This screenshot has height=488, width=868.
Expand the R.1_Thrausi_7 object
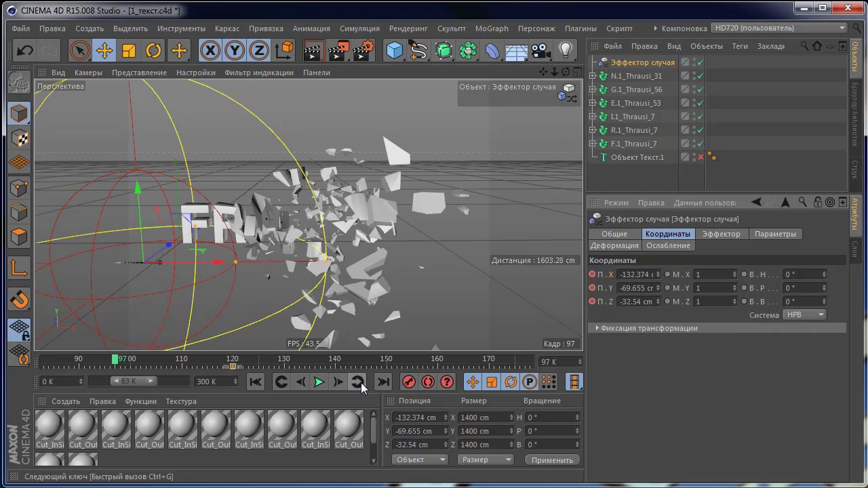pos(593,130)
